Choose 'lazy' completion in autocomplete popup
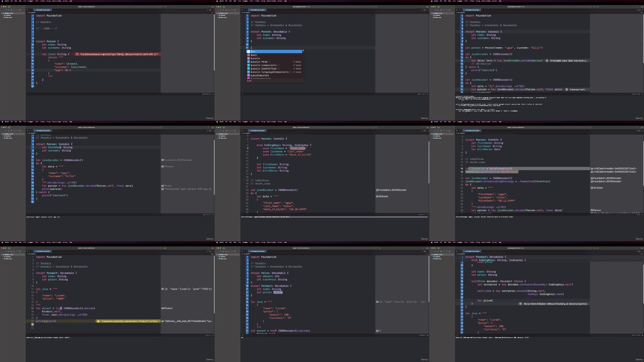Image resolution: width=644 pixels, height=362 pixels. point(274,55)
